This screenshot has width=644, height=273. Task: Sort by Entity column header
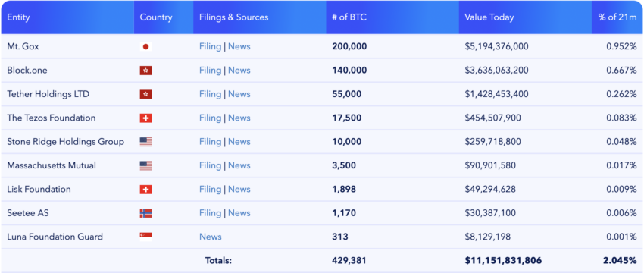point(67,17)
